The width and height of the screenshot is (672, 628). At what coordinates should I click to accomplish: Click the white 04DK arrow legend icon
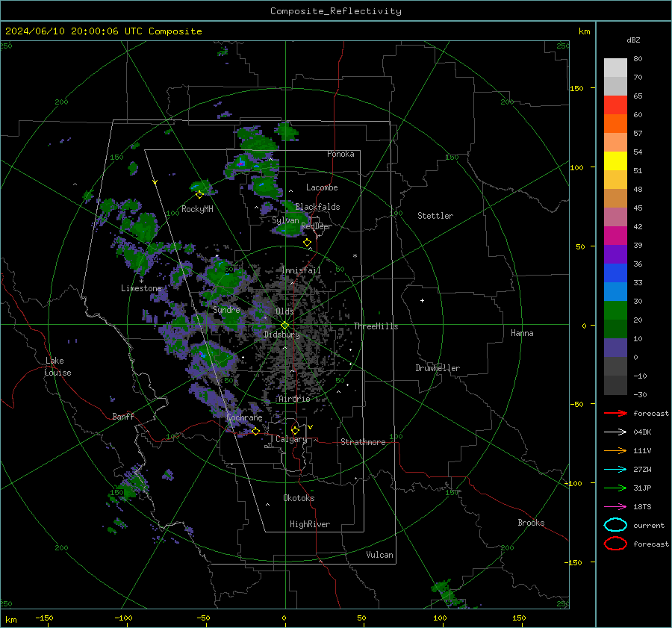point(615,432)
